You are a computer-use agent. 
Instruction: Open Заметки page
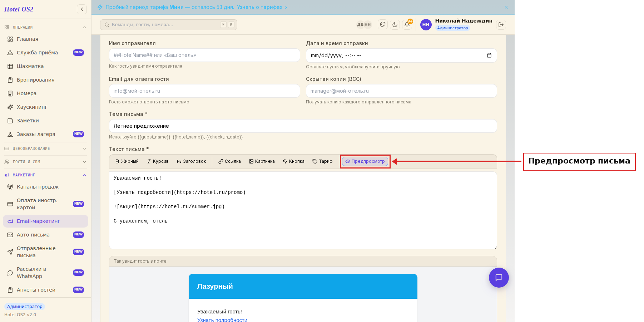pos(45,121)
